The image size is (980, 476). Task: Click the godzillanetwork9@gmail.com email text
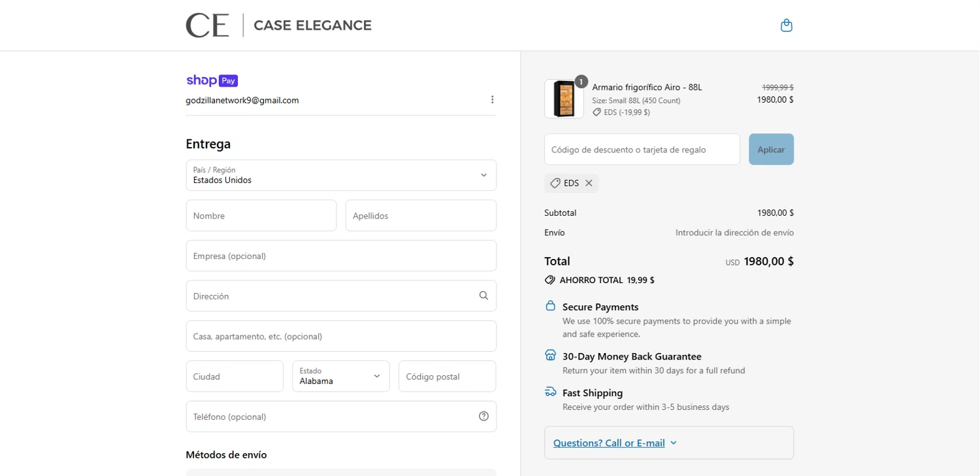pyautogui.click(x=242, y=100)
